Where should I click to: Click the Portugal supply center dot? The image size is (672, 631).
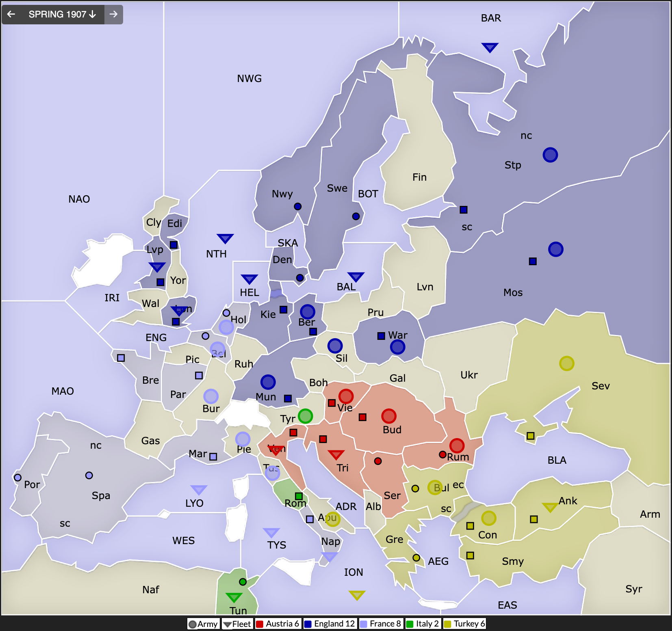coord(17,478)
